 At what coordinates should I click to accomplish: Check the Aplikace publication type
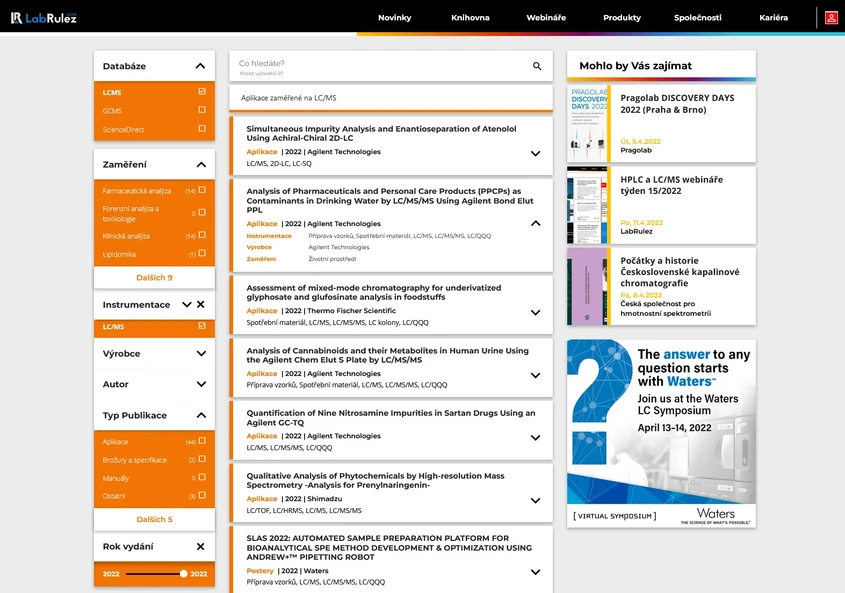tap(202, 440)
